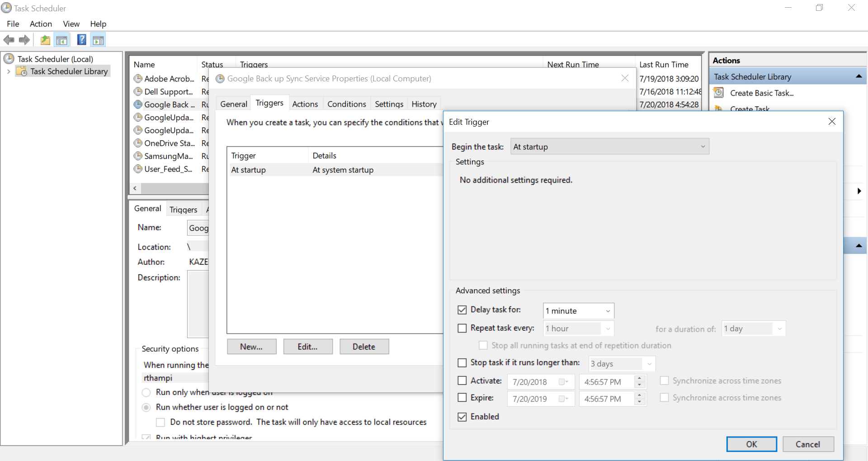Click the Dell Support task clock icon
This screenshot has height=461, width=868.
click(138, 92)
